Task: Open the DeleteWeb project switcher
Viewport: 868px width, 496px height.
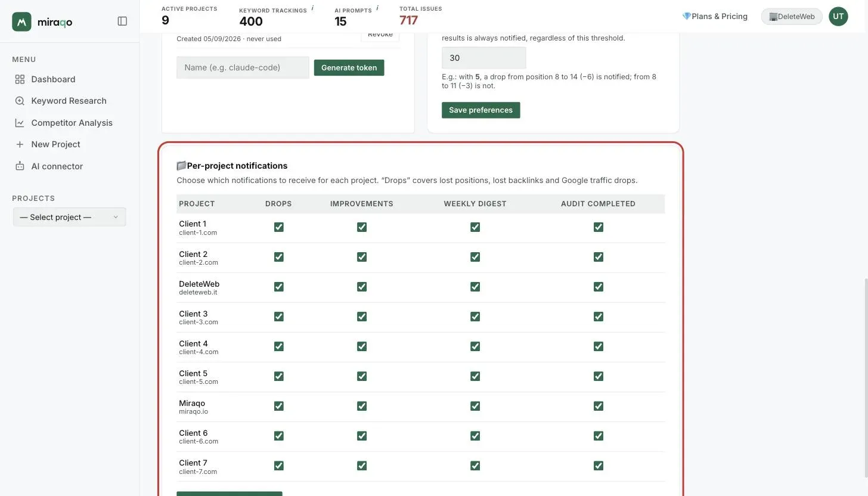Action: pos(792,17)
